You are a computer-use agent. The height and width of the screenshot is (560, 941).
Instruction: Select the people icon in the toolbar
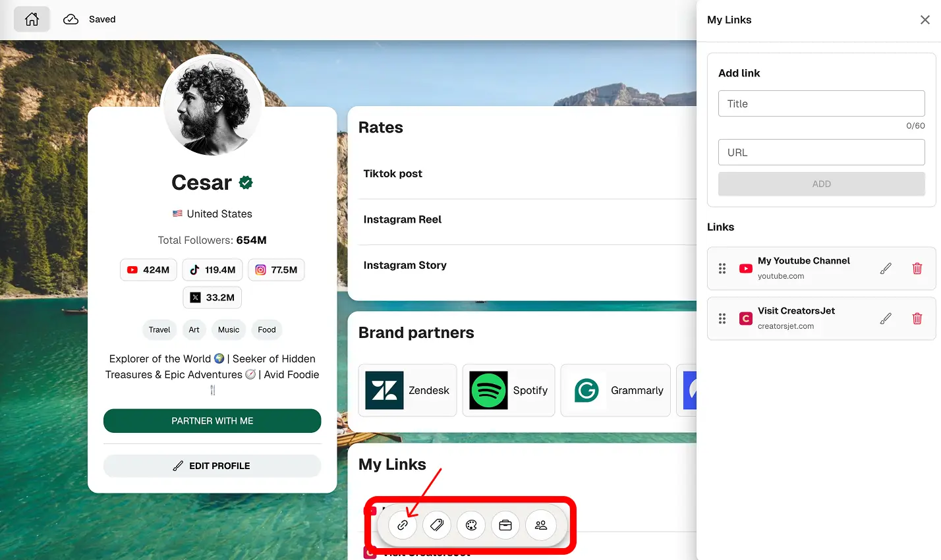(x=540, y=525)
